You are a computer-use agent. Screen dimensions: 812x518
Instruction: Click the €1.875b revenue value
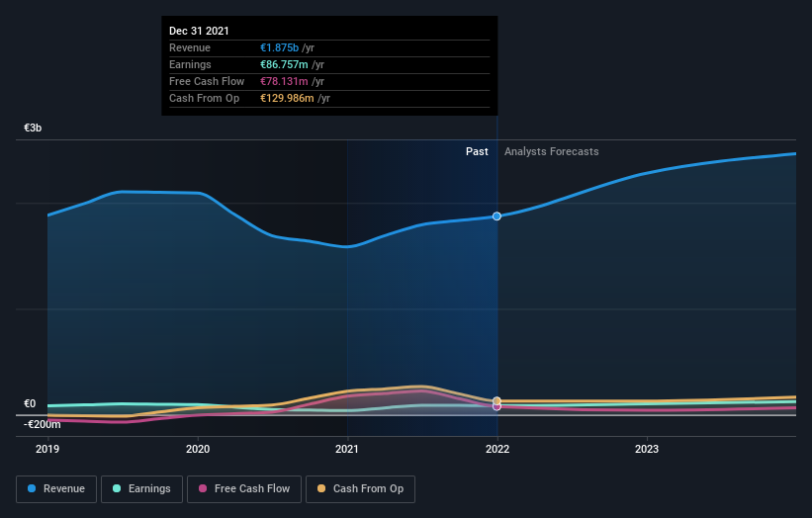[279, 47]
